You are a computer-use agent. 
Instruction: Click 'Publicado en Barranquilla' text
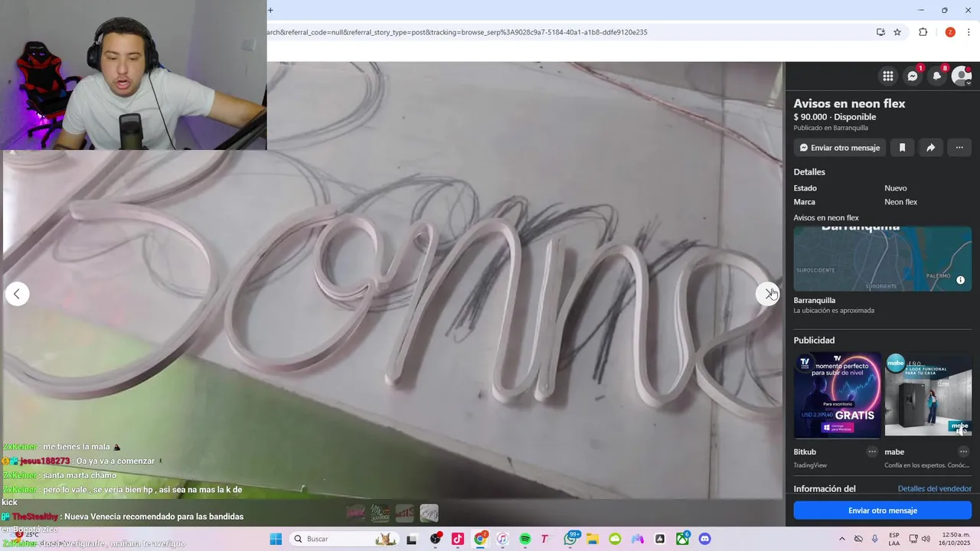[831, 128]
